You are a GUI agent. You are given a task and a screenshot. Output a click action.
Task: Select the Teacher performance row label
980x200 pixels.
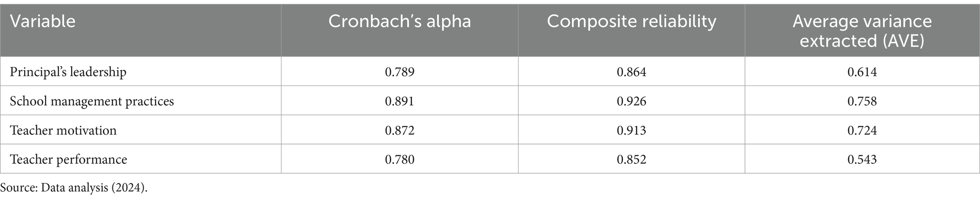pos(68,159)
